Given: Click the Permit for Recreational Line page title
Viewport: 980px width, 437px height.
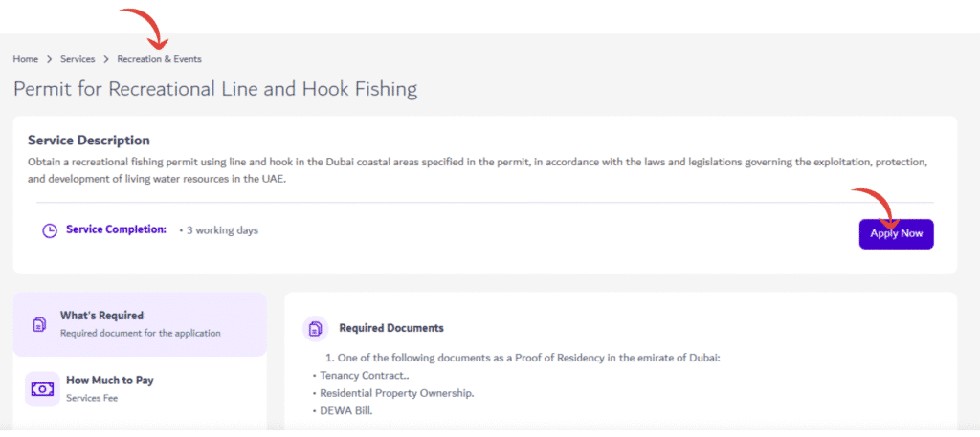Looking at the screenshot, I should tap(215, 90).
